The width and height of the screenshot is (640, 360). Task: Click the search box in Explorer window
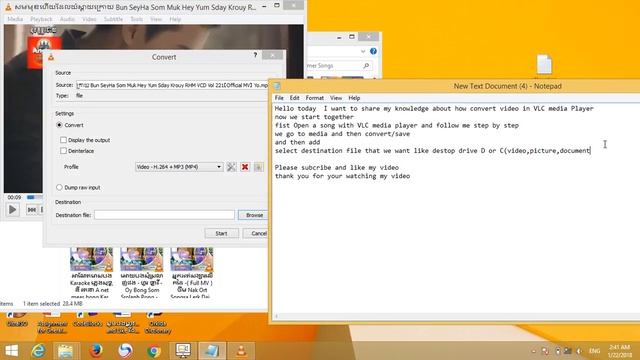click(339, 65)
